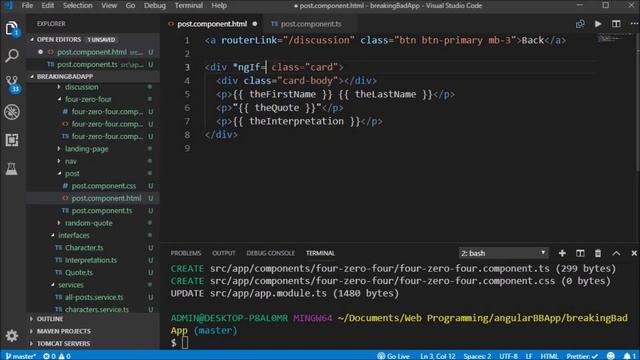
Task: Open notifications bell in status bar
Action: coord(629,356)
